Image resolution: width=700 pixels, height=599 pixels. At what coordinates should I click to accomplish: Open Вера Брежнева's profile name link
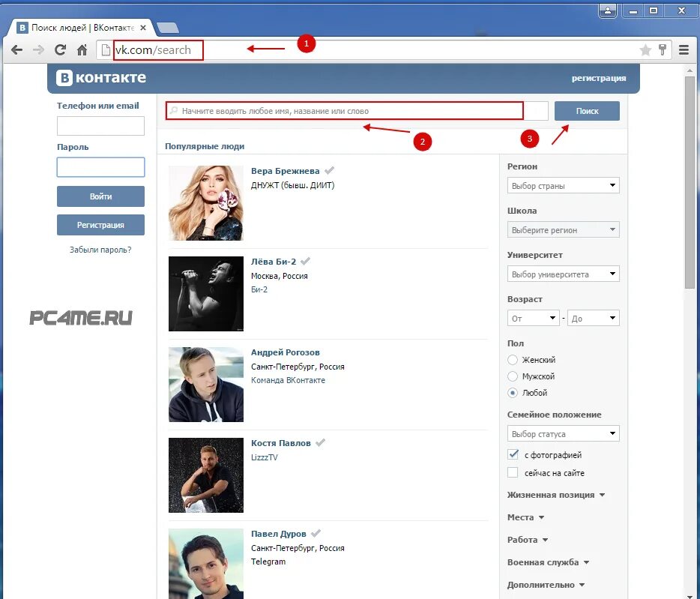tap(286, 171)
